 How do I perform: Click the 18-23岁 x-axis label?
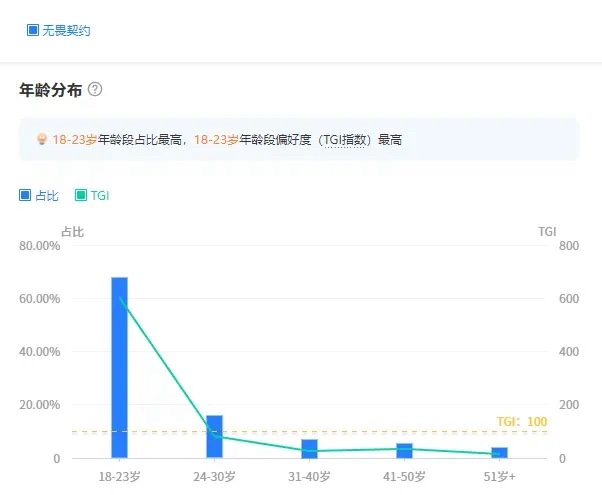click(119, 476)
